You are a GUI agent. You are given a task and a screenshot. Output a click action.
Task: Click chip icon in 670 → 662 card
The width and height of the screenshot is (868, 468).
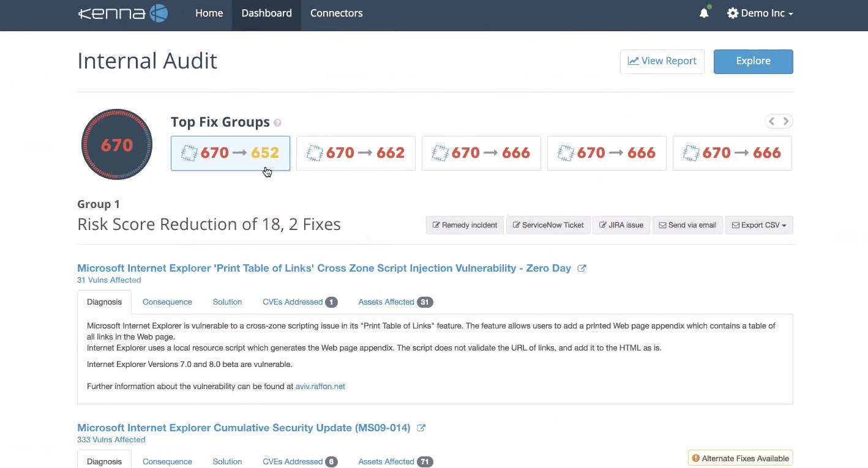315,153
